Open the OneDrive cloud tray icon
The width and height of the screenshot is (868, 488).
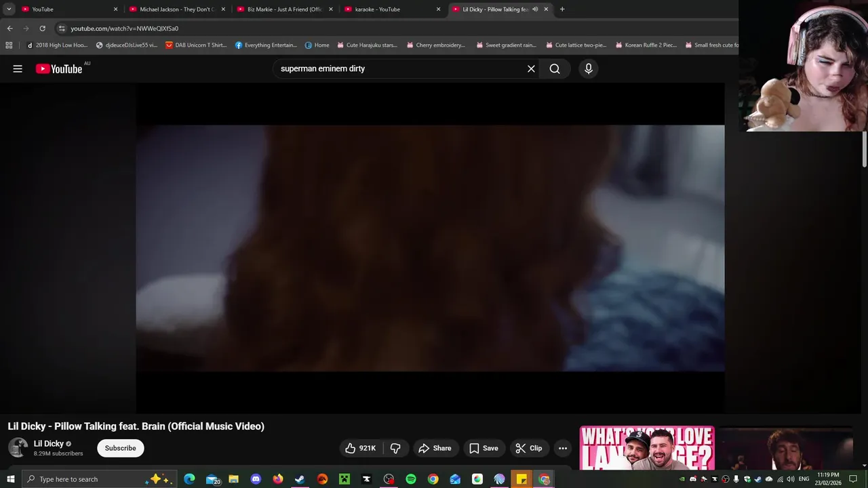769,479
